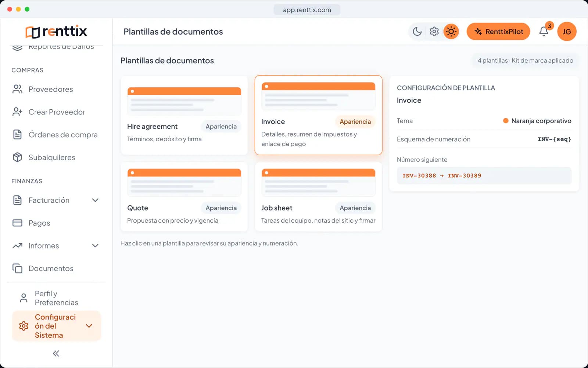Screen dimensions: 588x368
Task: Open Perfil y Preferencias
Action: 56,298
